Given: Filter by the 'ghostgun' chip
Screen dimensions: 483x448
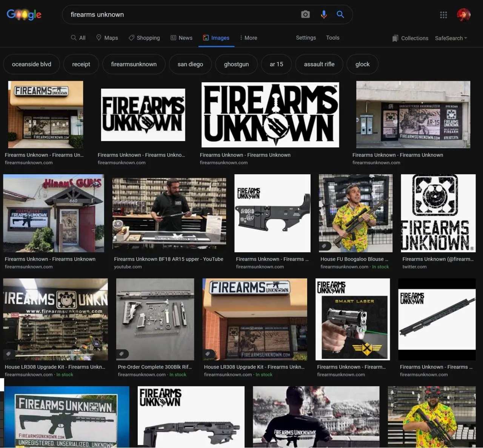Looking at the screenshot, I should click(236, 64).
